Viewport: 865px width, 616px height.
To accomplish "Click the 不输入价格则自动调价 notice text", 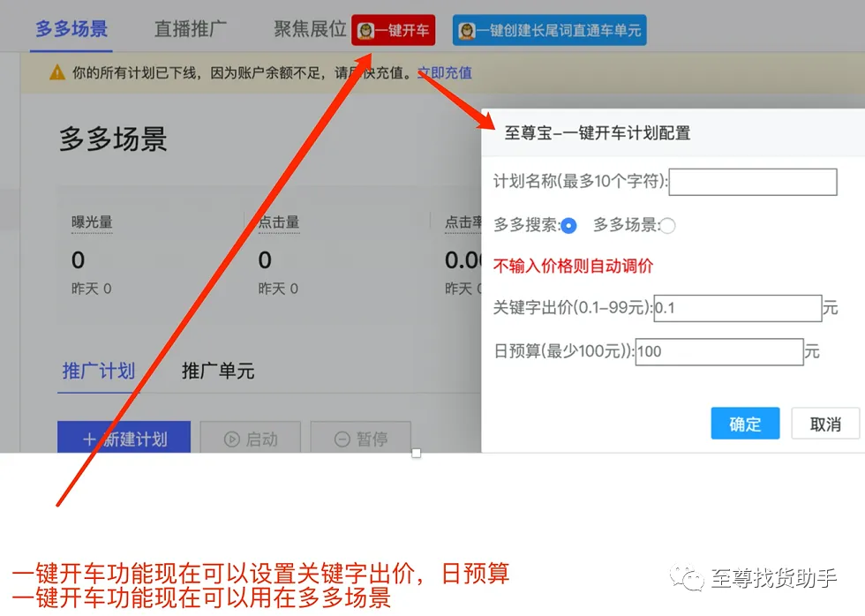I will click(573, 267).
